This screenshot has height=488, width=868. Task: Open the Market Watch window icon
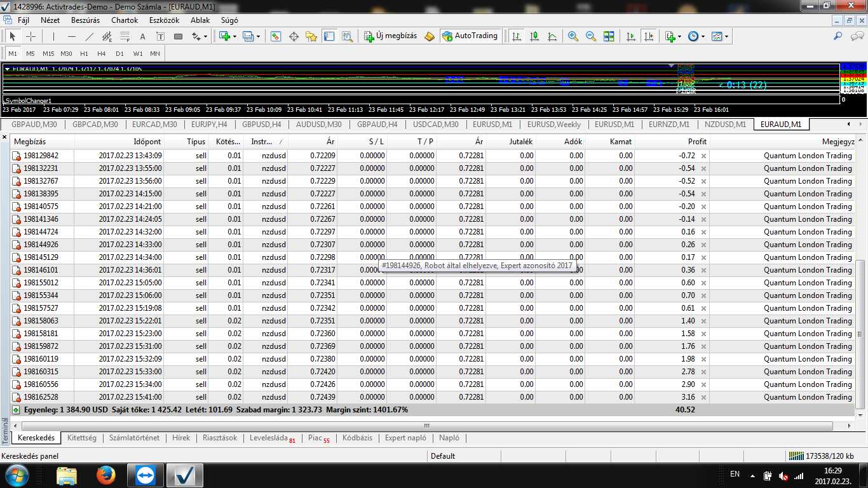[276, 36]
